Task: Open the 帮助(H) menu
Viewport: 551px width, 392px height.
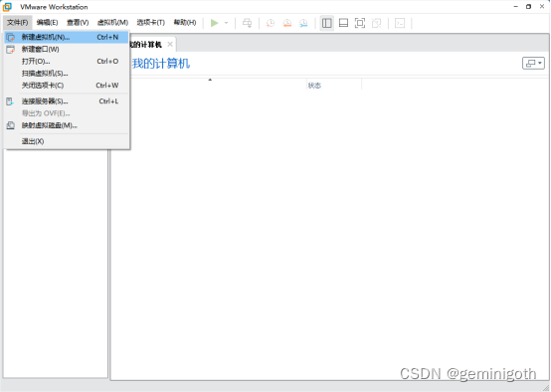Action: pyautogui.click(x=185, y=23)
